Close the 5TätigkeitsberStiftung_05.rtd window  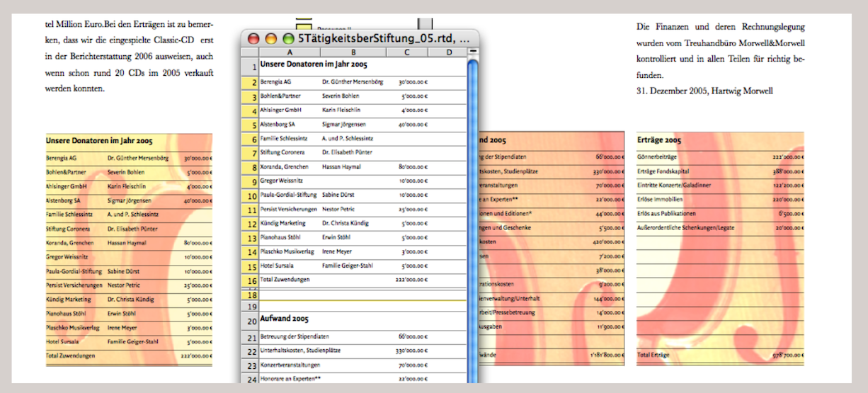click(253, 38)
